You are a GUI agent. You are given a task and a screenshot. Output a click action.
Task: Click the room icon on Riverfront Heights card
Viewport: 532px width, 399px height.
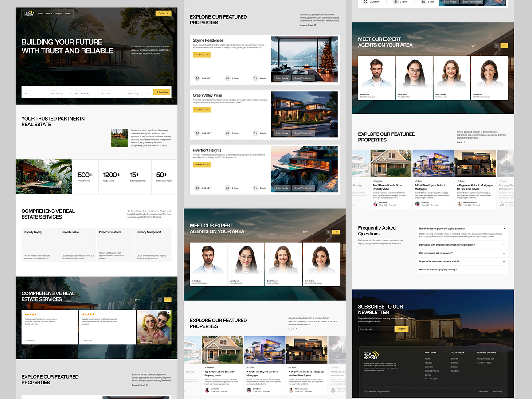coord(227,188)
